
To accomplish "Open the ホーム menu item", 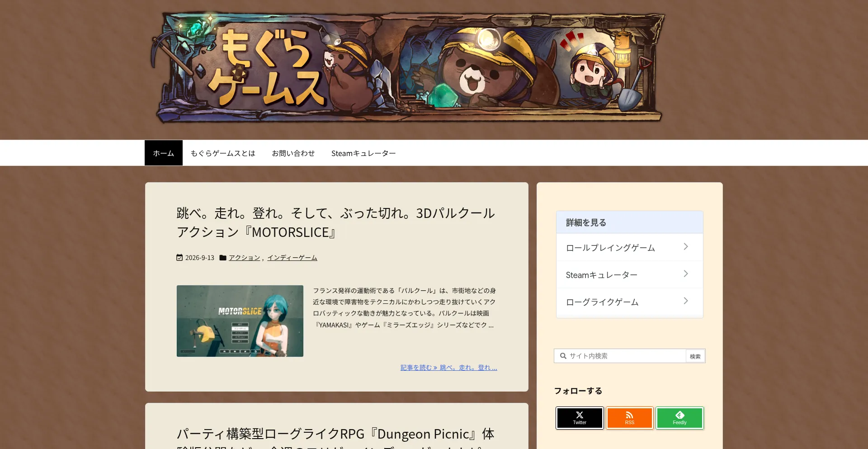I will click(x=163, y=153).
